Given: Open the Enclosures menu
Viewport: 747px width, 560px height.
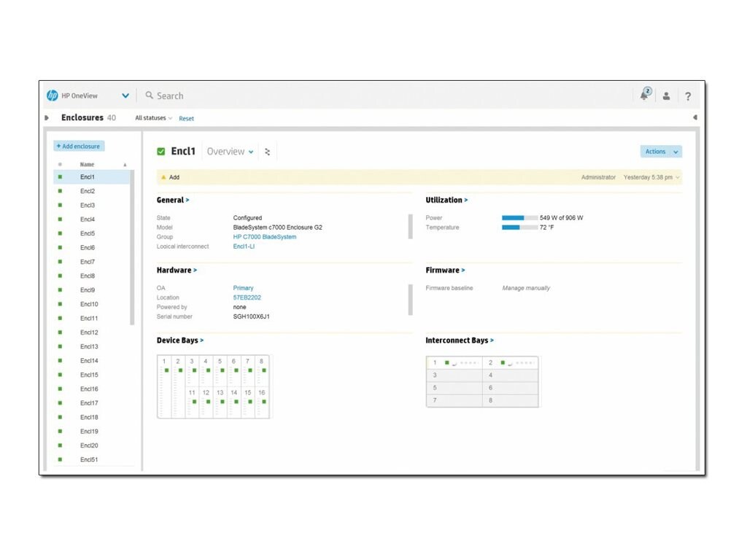Looking at the screenshot, I should pos(82,117).
